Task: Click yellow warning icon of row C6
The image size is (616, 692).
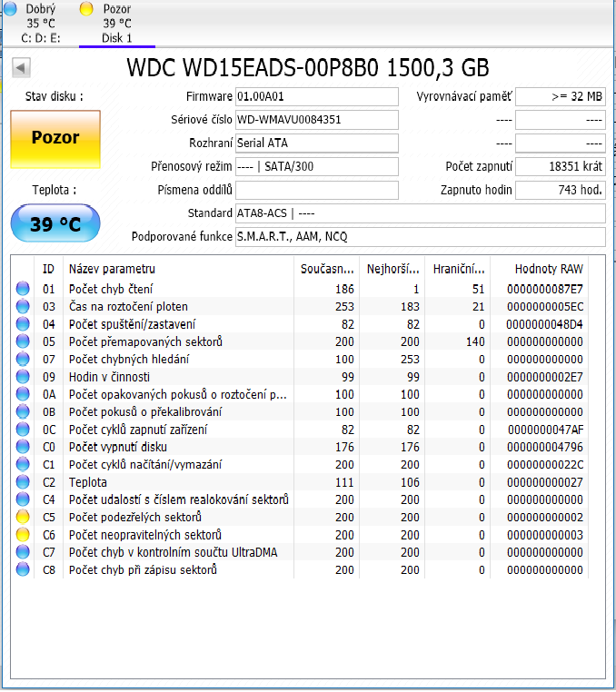Action: (x=23, y=535)
